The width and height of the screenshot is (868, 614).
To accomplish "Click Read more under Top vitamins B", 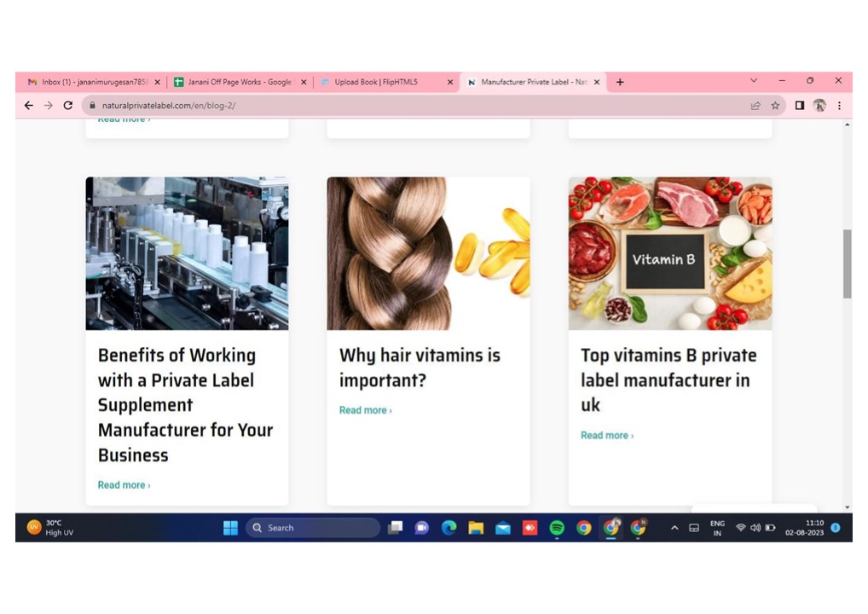I will 607,435.
